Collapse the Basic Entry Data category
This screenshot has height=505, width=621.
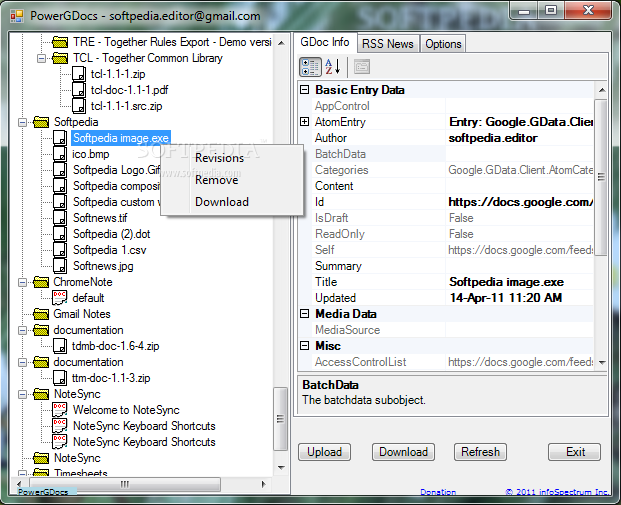point(304,90)
